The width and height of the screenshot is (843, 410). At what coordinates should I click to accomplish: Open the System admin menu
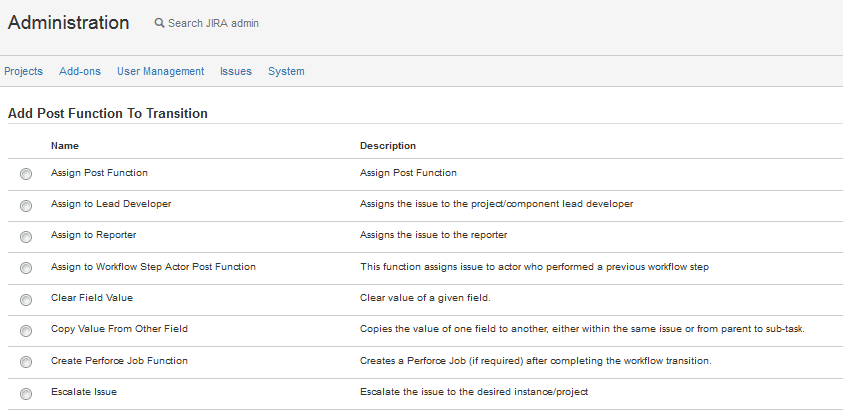coord(286,71)
